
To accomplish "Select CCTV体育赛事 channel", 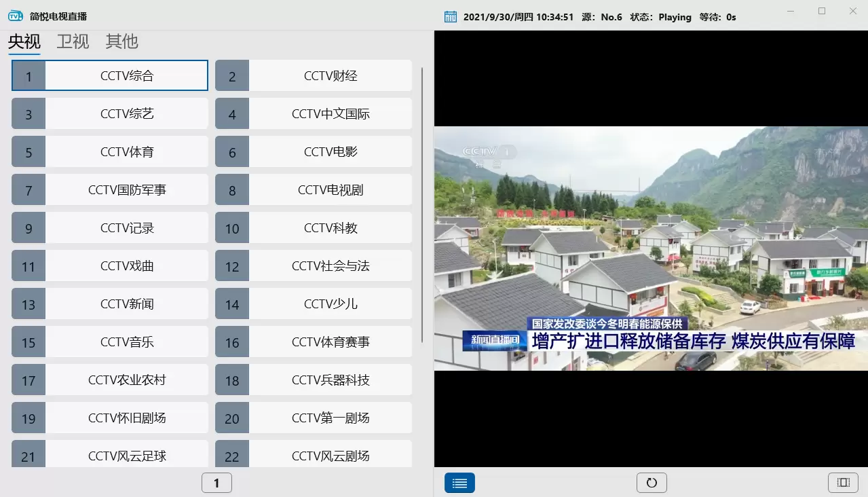I will coord(314,342).
